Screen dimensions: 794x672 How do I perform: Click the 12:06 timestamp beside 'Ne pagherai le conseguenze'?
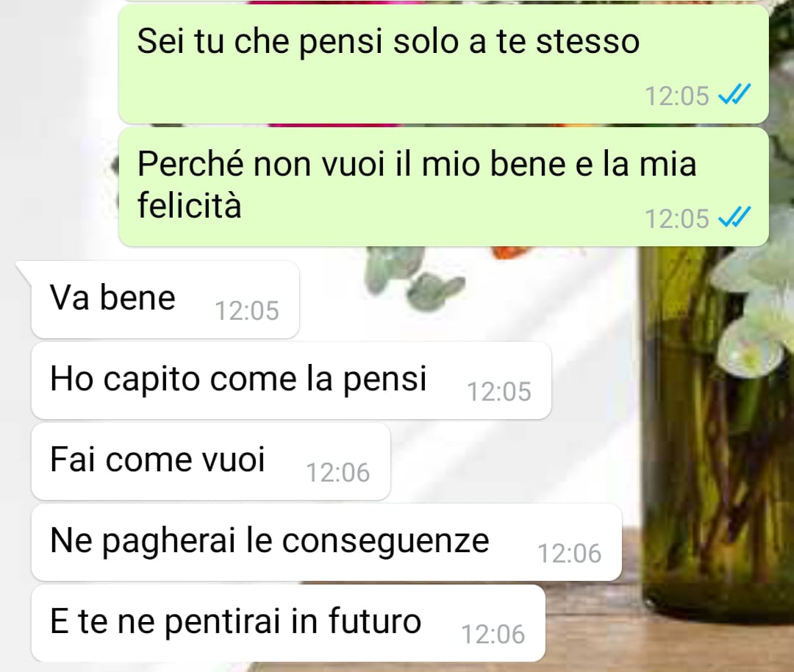click(x=570, y=553)
